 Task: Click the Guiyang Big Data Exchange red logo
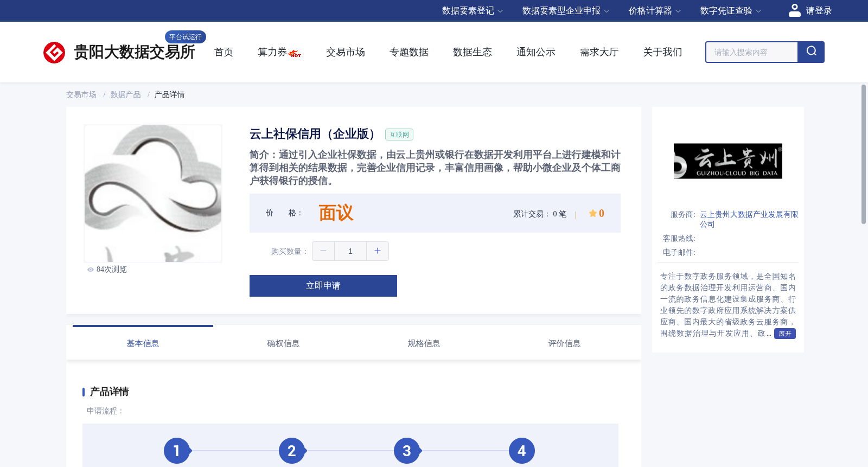click(54, 53)
